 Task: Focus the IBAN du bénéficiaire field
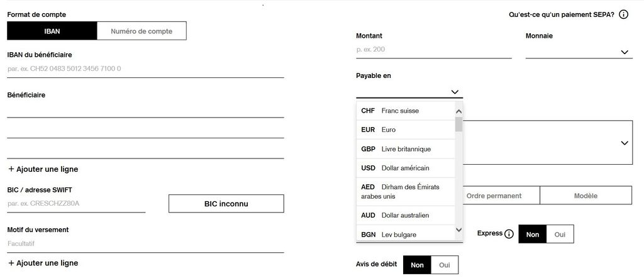[145, 69]
